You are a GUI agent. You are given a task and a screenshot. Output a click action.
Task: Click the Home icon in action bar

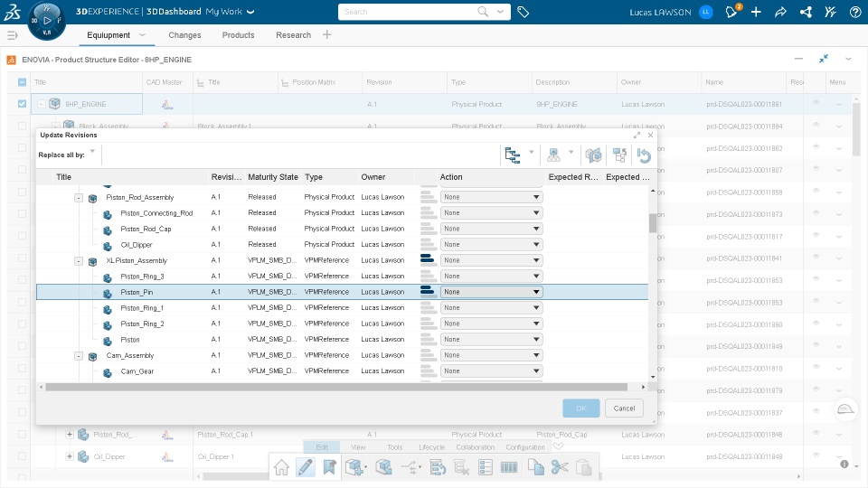tap(281, 467)
